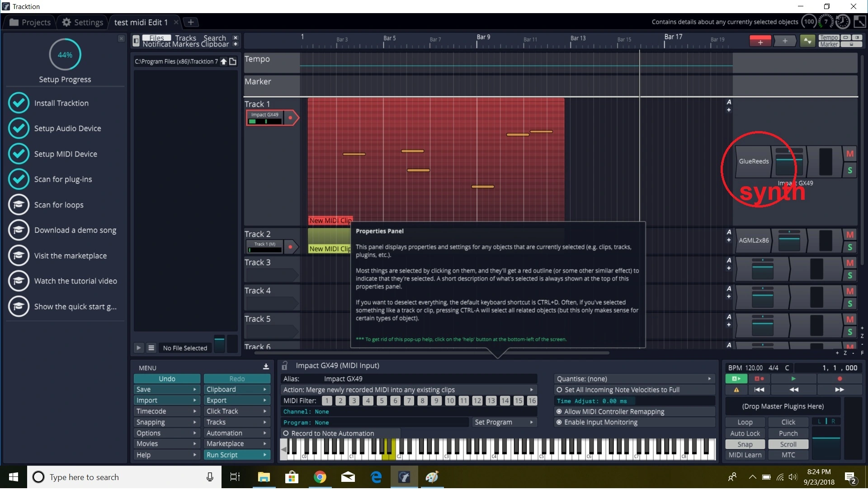Open the clock history icon at top right

coord(843,22)
